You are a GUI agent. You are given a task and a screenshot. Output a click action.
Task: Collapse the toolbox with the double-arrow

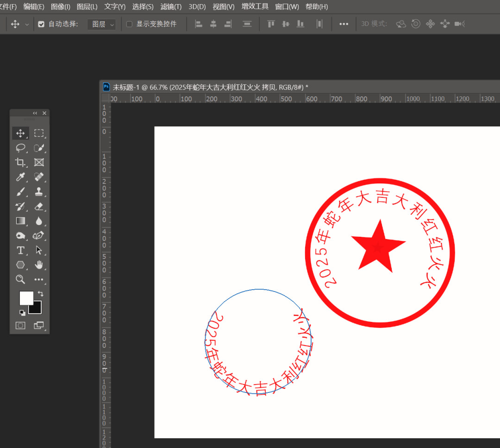click(x=35, y=113)
